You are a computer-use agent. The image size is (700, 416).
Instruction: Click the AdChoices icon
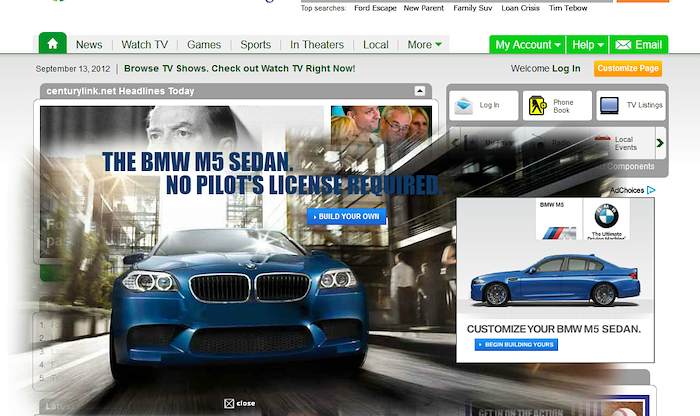point(651,190)
